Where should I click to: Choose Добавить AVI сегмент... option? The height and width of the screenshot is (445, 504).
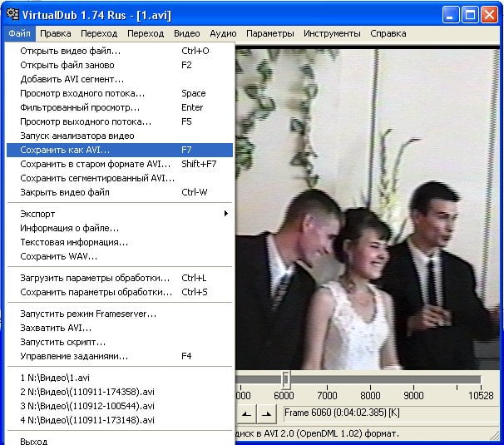(x=72, y=79)
